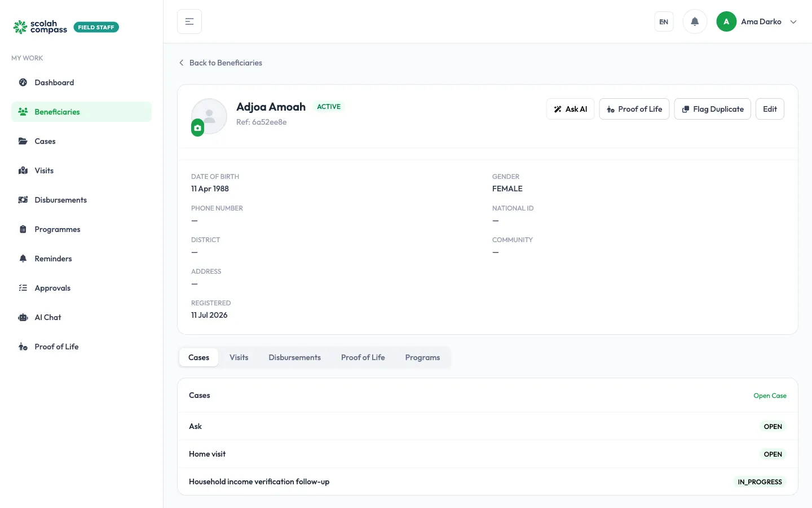Open the Dashboard sidebar icon

(x=23, y=82)
